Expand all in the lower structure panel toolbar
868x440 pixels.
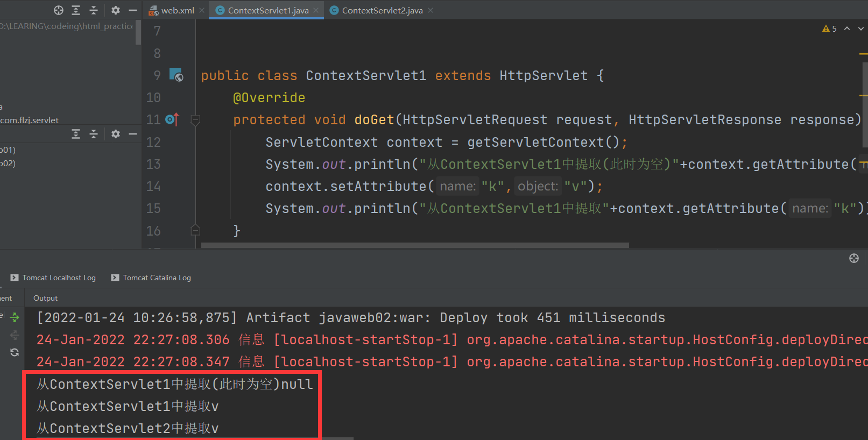coord(76,134)
